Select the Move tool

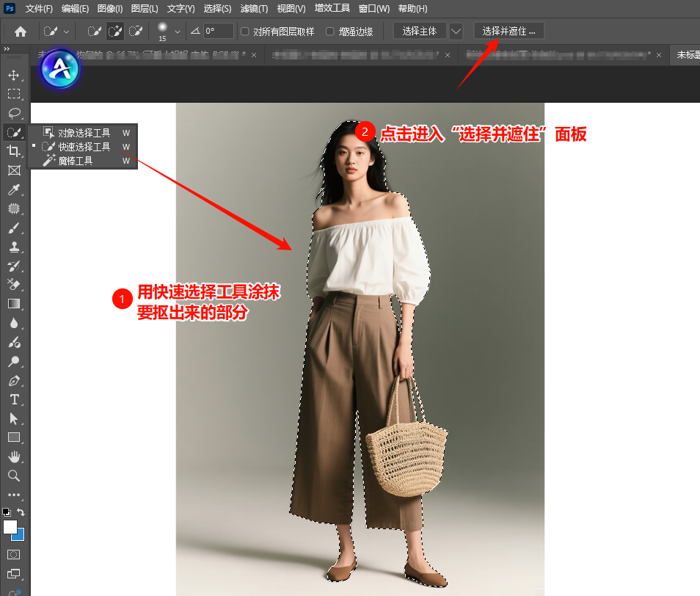(15, 75)
